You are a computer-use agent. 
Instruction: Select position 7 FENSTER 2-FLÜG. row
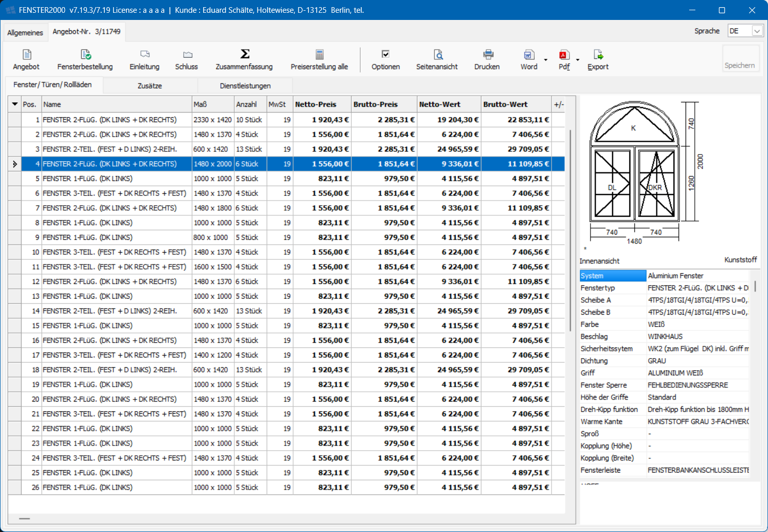tap(109, 208)
